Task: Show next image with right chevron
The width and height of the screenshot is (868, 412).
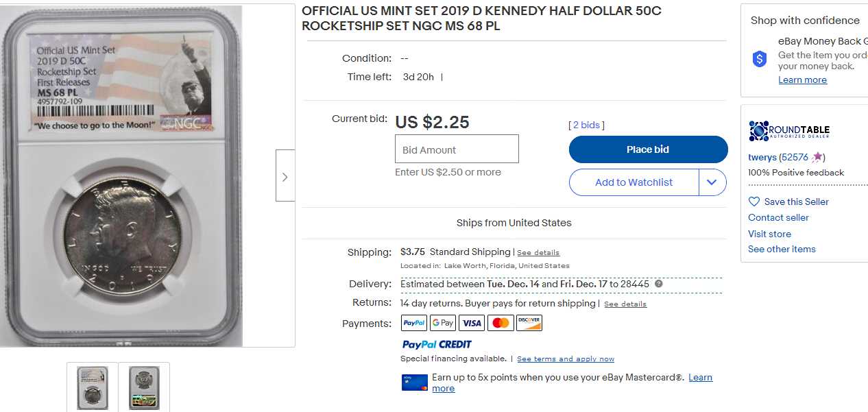Action: (x=285, y=176)
